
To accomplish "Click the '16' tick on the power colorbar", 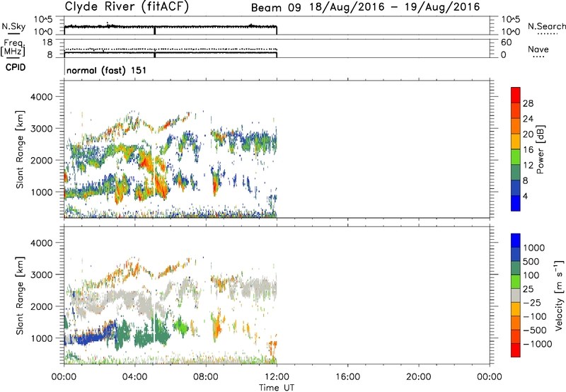I will tap(528, 150).
